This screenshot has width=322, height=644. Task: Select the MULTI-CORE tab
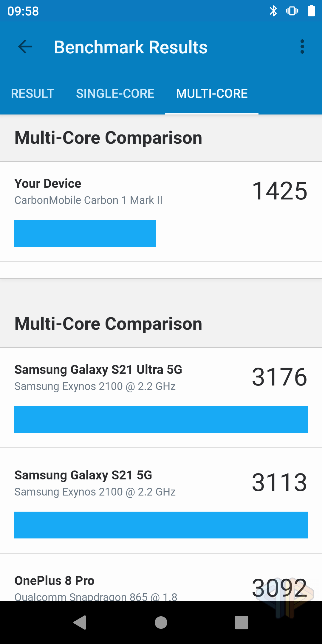212,94
